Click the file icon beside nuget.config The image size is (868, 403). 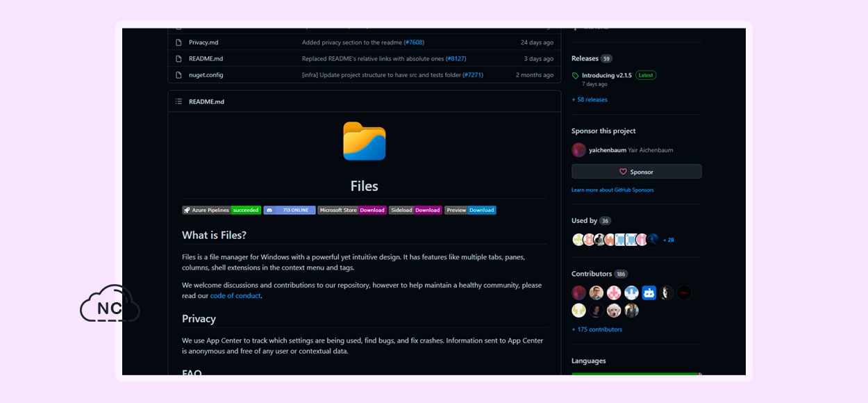(x=178, y=75)
